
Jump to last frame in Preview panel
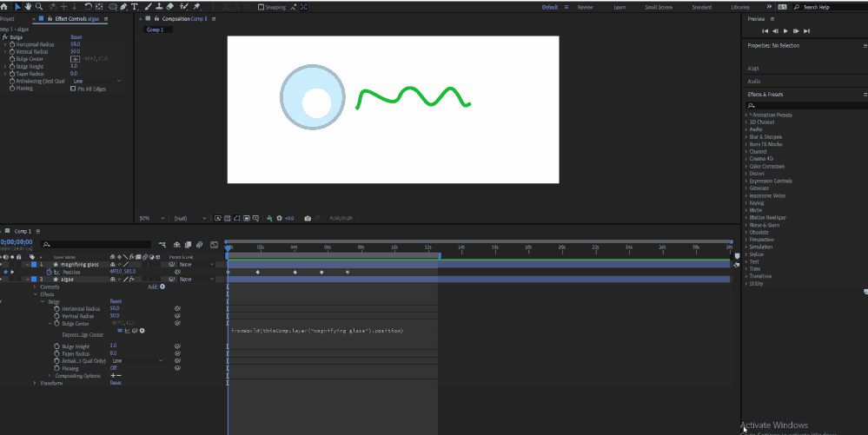coord(806,31)
